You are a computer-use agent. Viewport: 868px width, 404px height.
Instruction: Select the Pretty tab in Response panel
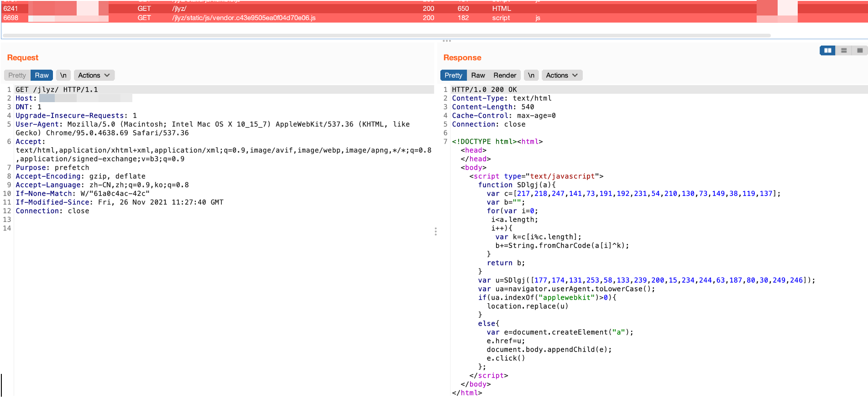point(453,75)
